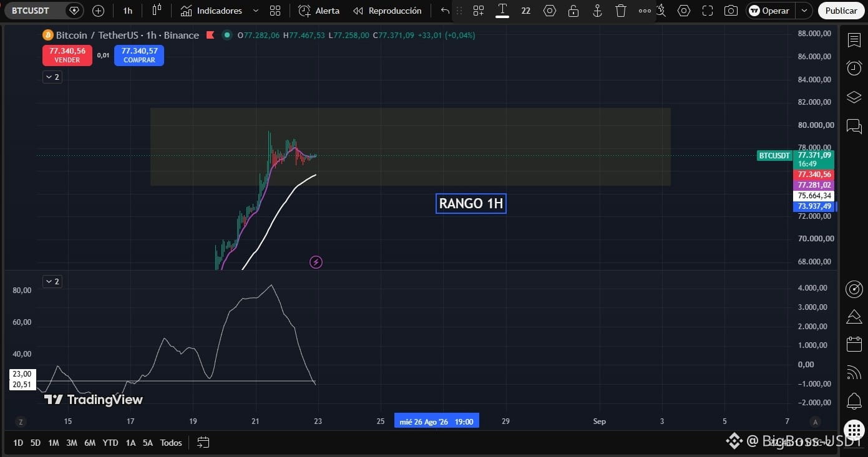
Task: Click the blue COMPRAR price button
Action: pos(139,55)
